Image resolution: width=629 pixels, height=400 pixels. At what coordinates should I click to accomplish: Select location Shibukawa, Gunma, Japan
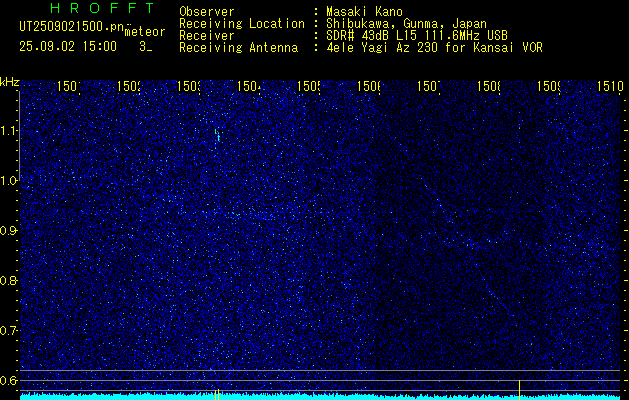point(406,24)
